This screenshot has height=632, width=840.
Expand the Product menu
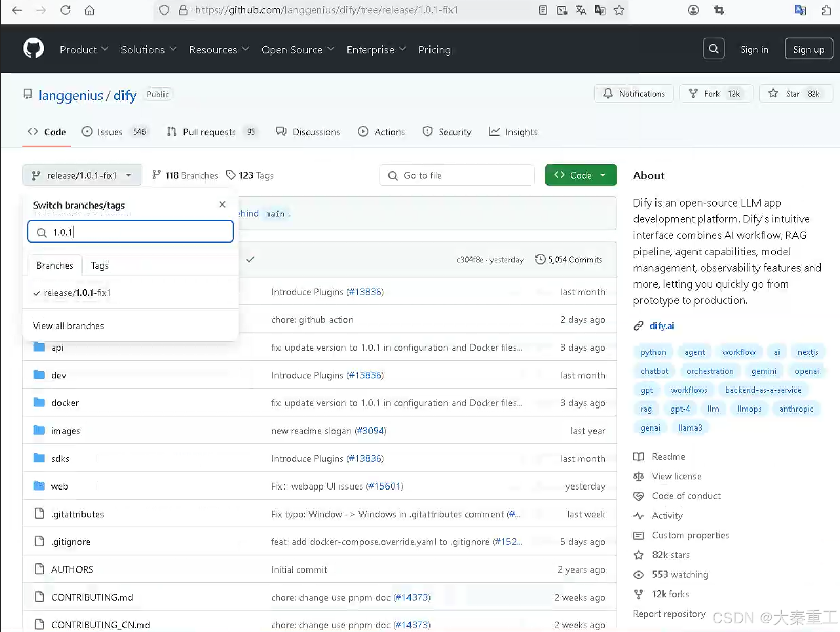pyautogui.click(x=84, y=50)
